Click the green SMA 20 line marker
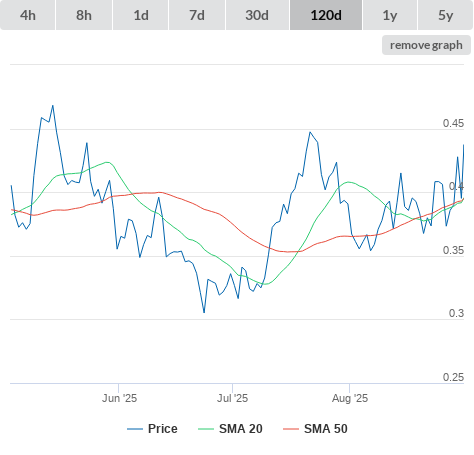Screen dimensions: 474x455 206,429
